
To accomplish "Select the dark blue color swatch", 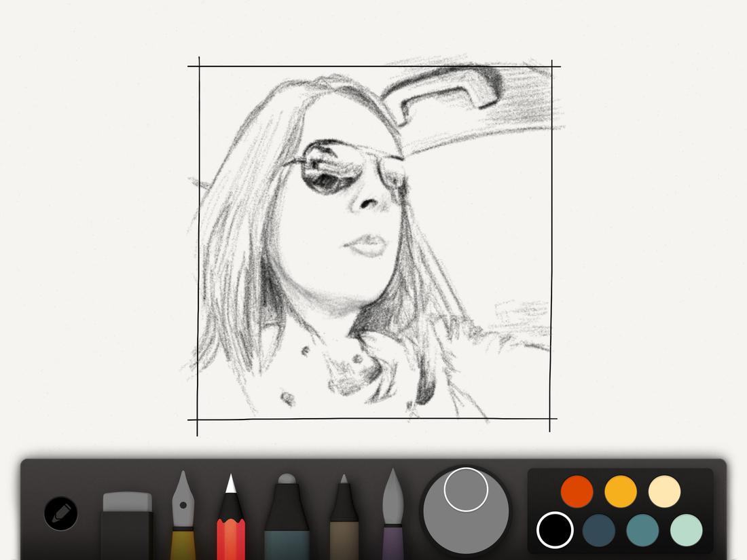I will pos(598,531).
